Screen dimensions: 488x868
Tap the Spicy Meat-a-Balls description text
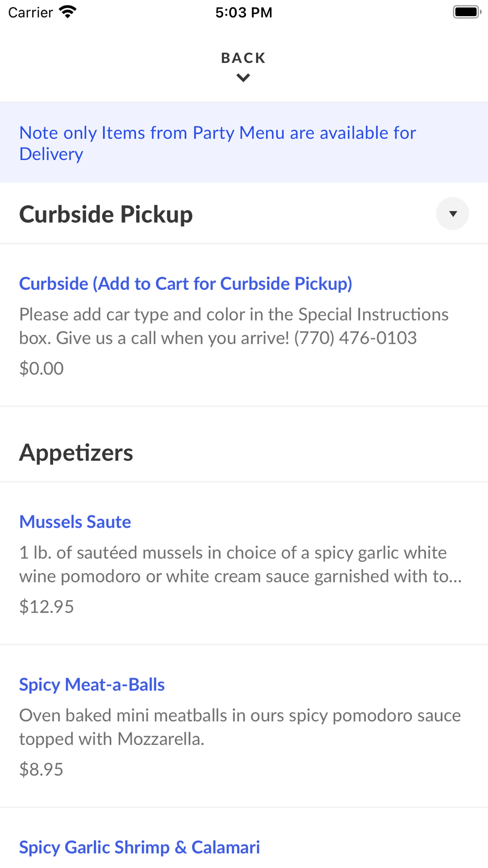click(240, 727)
